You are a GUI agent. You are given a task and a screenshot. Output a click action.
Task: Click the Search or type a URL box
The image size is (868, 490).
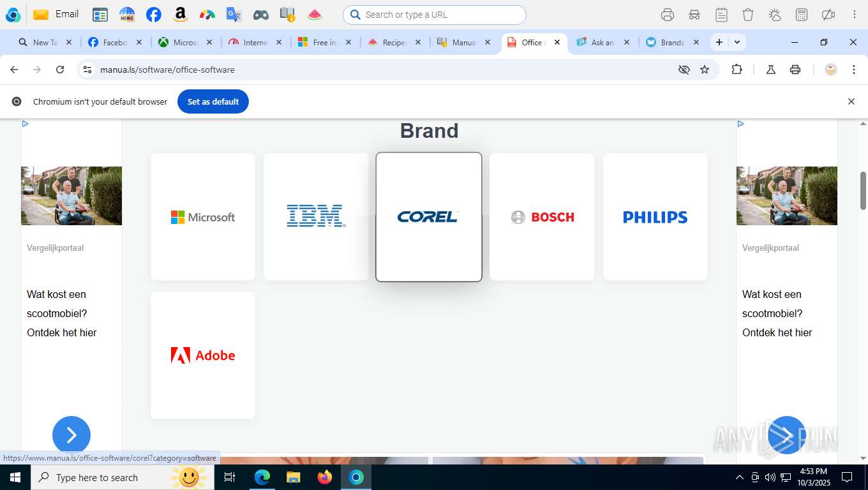tap(435, 15)
